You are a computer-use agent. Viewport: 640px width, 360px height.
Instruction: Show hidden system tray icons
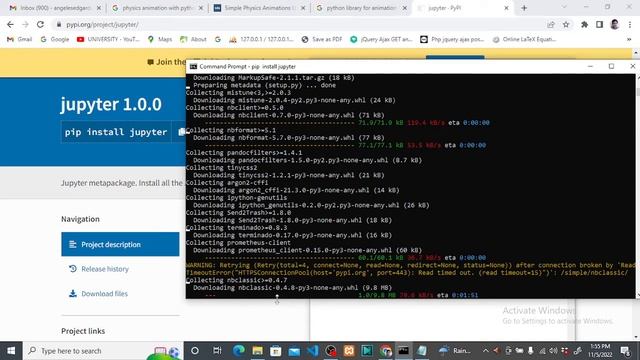tap(485, 351)
